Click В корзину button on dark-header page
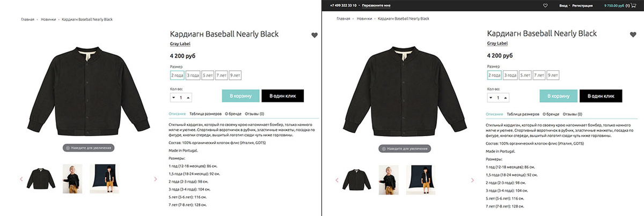This screenshot has width=644, height=216. [x=558, y=96]
